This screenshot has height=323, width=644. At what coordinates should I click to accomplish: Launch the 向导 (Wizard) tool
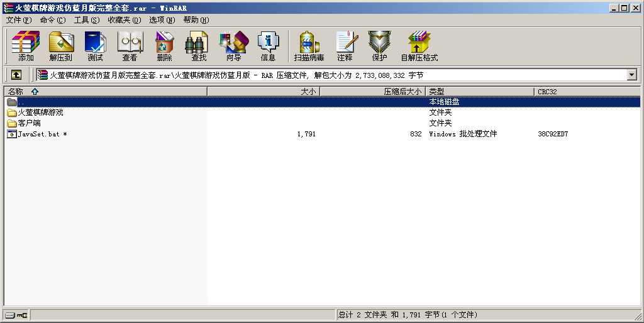coord(234,46)
